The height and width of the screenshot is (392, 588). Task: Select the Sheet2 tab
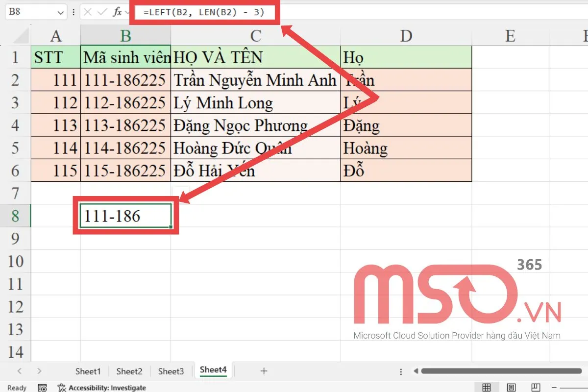[129, 371]
